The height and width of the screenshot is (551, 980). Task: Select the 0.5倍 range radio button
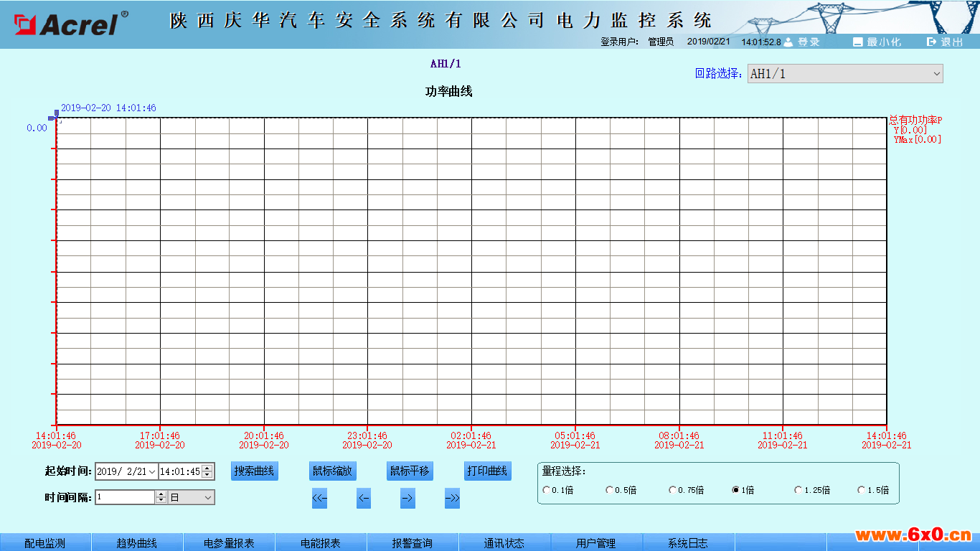[610, 490]
